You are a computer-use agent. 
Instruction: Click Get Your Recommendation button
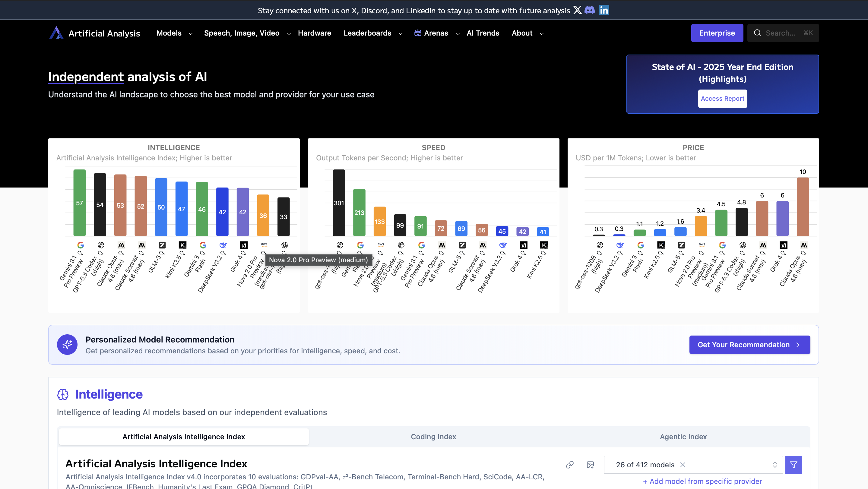749,345
